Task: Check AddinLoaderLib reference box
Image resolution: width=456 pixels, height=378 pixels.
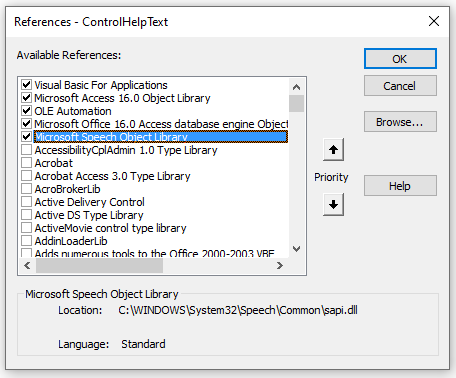Action: tap(26, 241)
